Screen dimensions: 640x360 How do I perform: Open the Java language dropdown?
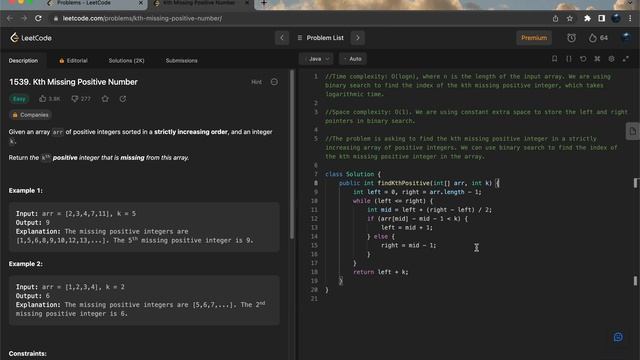click(316, 59)
